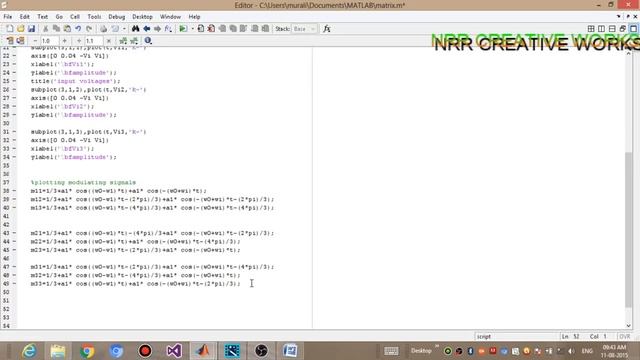Toggle breakpoint dash on line 31
The image size is (640, 360).
(14, 132)
